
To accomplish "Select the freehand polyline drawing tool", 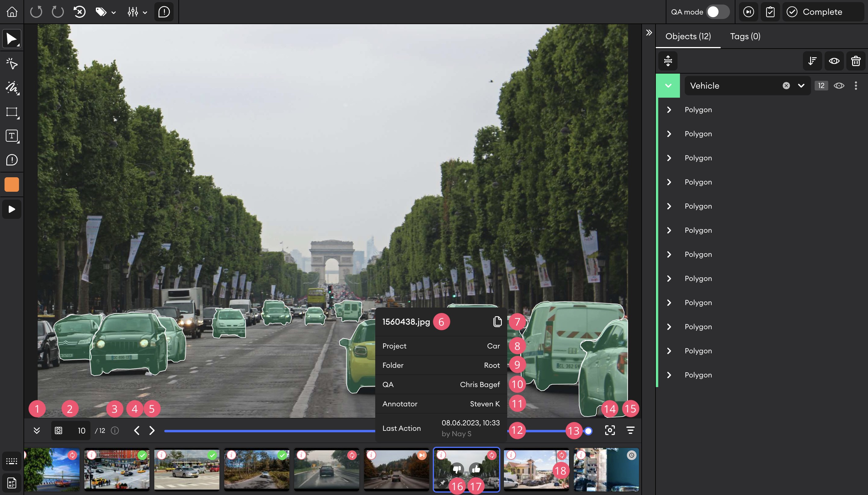I will [x=12, y=88].
